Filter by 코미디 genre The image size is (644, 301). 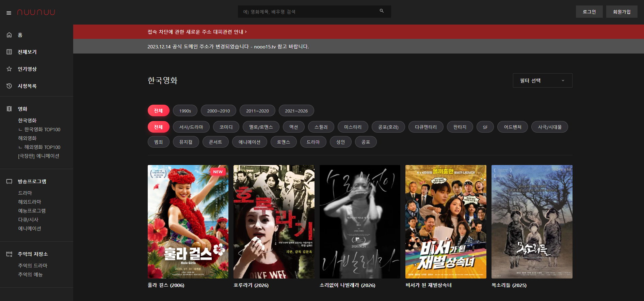pyautogui.click(x=226, y=127)
